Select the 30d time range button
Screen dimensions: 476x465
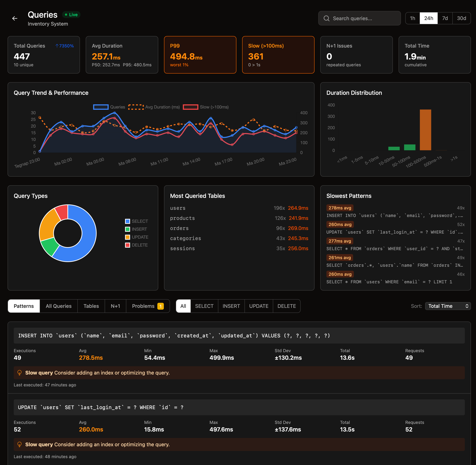tap(462, 18)
